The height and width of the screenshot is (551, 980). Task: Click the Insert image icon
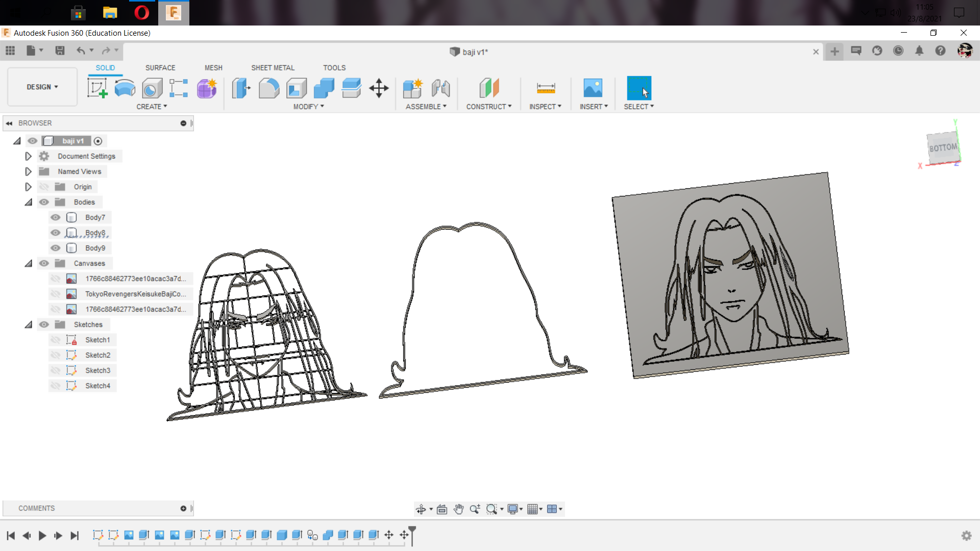tap(593, 88)
